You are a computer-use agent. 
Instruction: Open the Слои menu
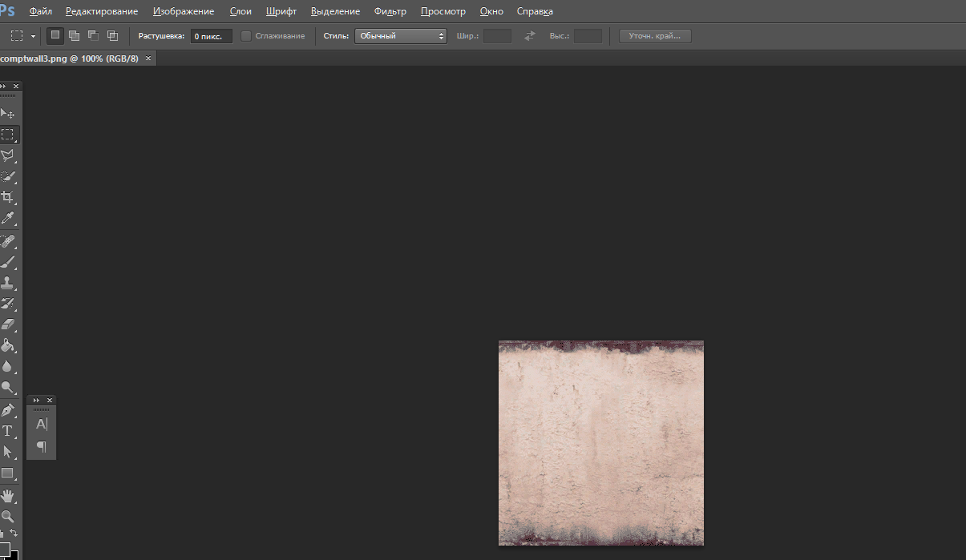click(240, 11)
